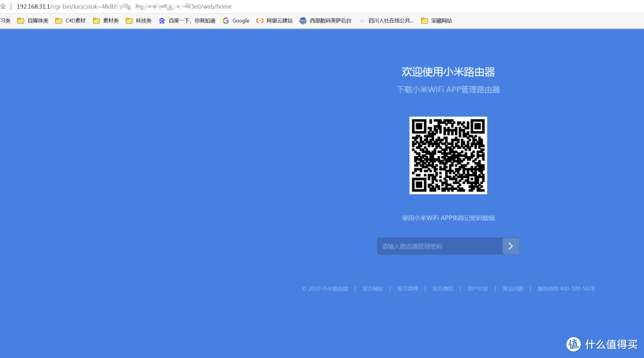Click the 欢迎使用小米路由器 heading

tap(448, 71)
